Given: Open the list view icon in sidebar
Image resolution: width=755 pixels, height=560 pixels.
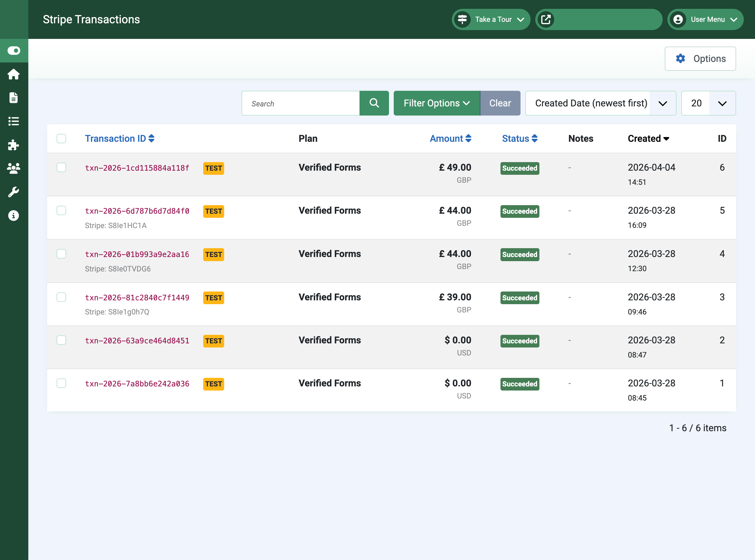Looking at the screenshot, I should click(14, 121).
